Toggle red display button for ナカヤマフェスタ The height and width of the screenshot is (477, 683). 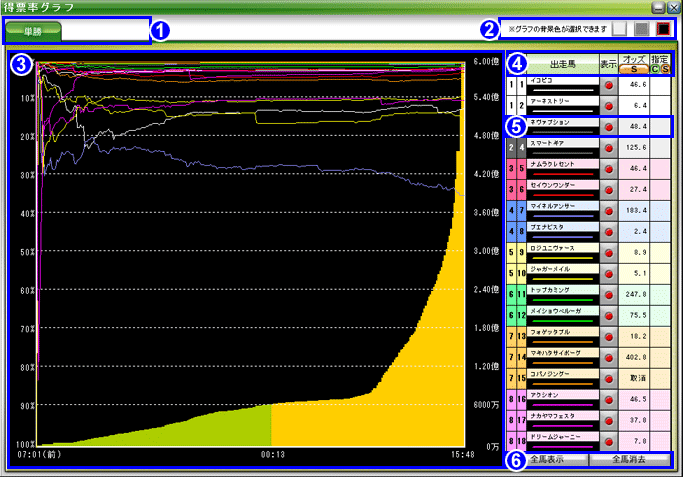tap(609, 421)
